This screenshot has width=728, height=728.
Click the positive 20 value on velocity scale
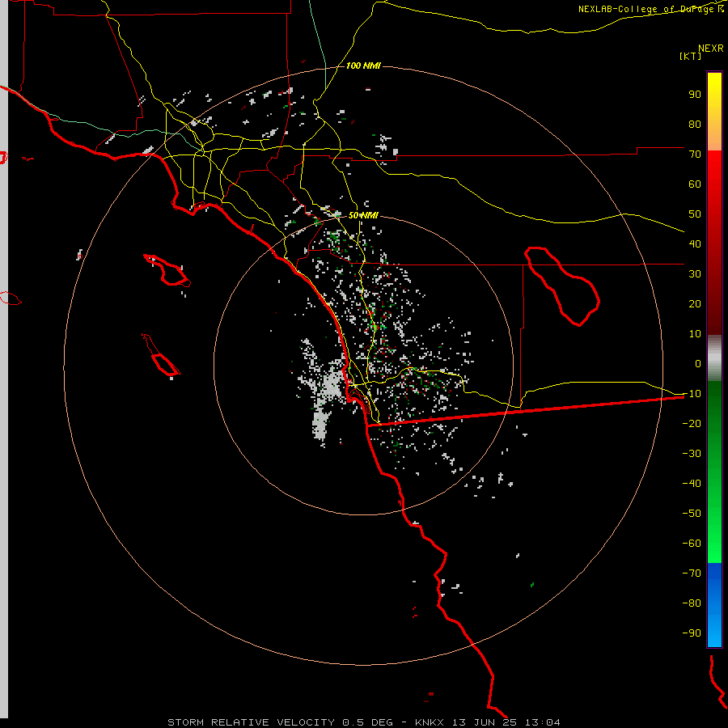(695, 304)
